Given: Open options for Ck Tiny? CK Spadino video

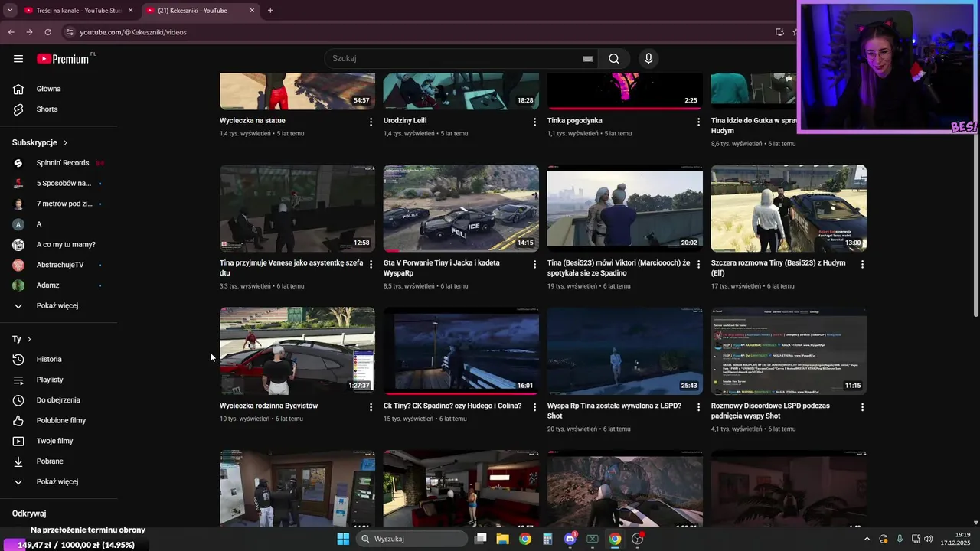Looking at the screenshot, I should coord(534,407).
